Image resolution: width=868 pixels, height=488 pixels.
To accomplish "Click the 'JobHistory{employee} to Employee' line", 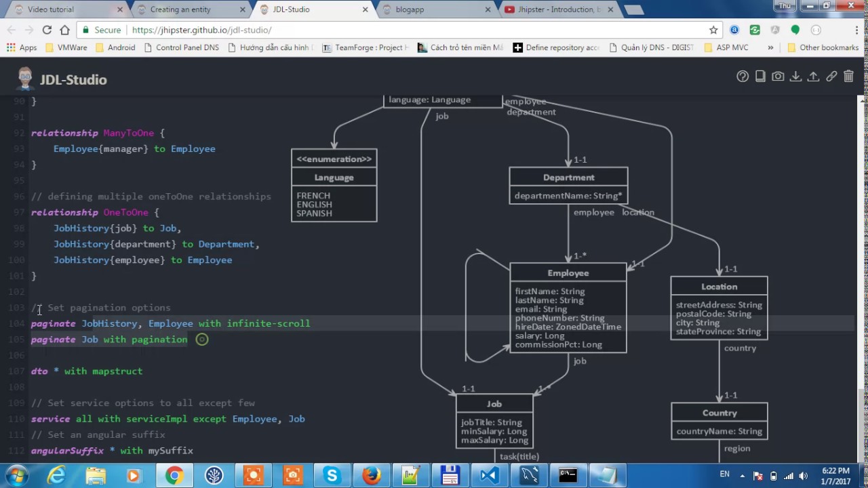I will coord(142,260).
